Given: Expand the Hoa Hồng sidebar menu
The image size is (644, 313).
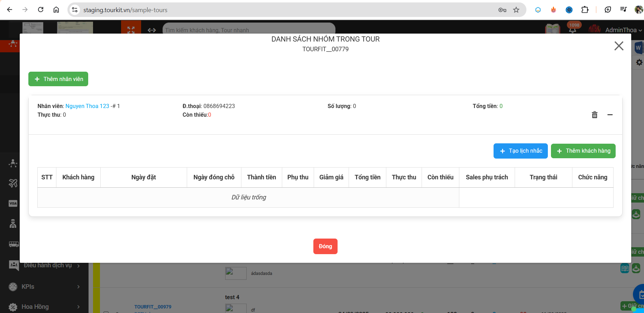Looking at the screenshot, I should (x=44, y=307).
